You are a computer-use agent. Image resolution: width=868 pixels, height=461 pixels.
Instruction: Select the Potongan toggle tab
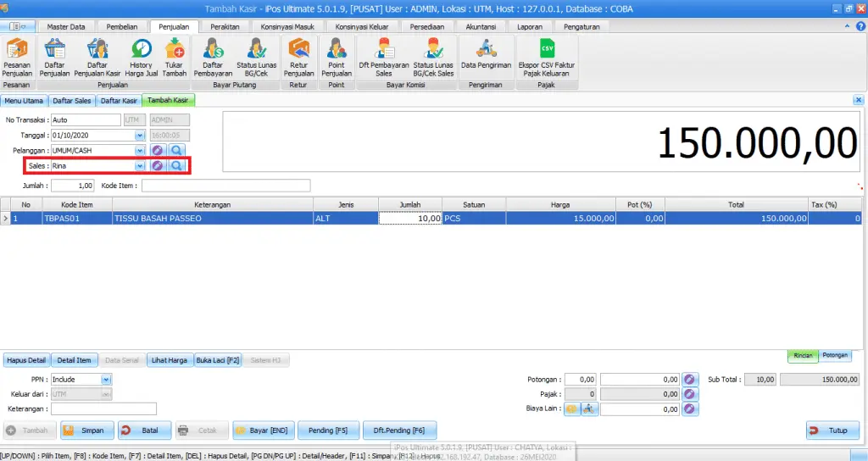tap(835, 355)
